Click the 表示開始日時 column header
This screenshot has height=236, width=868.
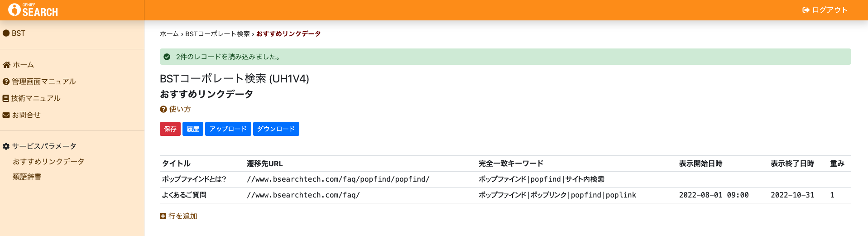(x=700, y=164)
